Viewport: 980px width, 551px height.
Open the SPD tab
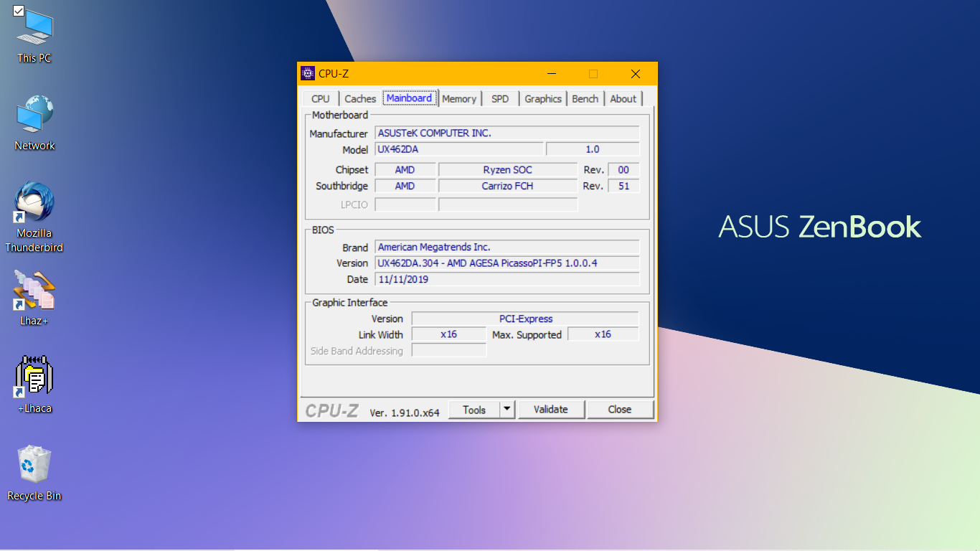[x=500, y=99]
